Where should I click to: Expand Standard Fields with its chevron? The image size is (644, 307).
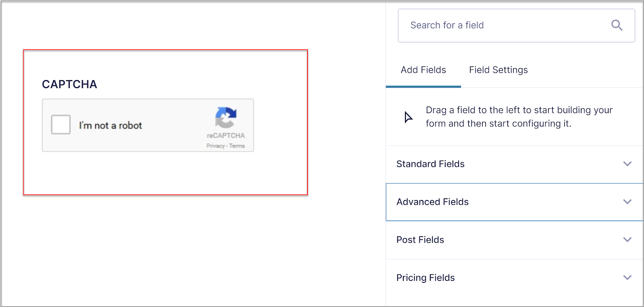click(627, 164)
